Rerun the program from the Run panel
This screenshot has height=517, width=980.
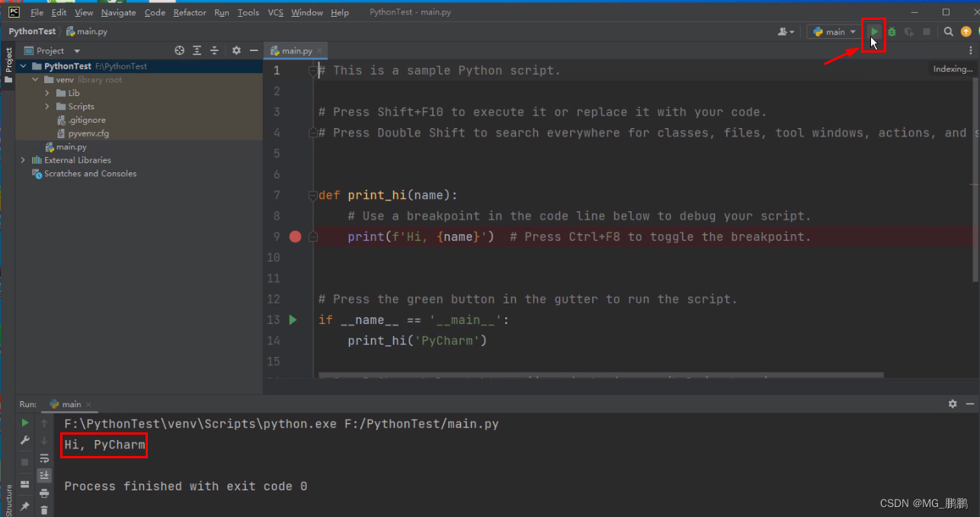24,422
